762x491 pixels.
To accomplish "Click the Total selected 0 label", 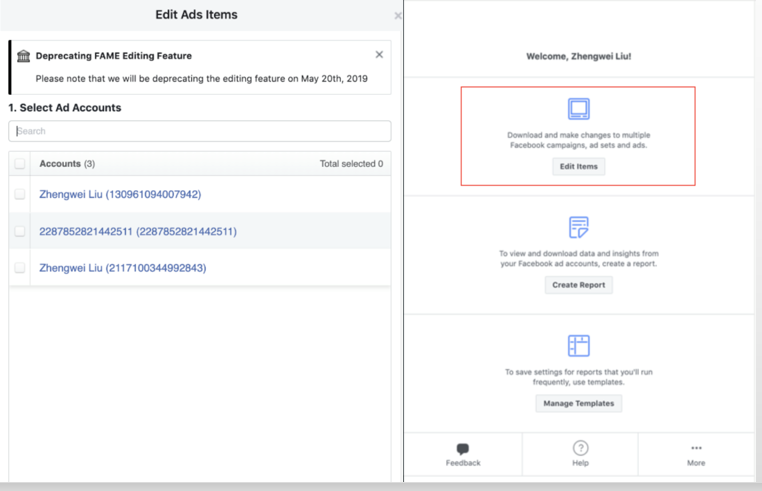I will [351, 164].
